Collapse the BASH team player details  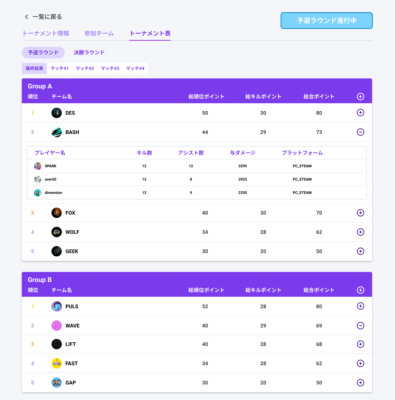click(x=360, y=132)
